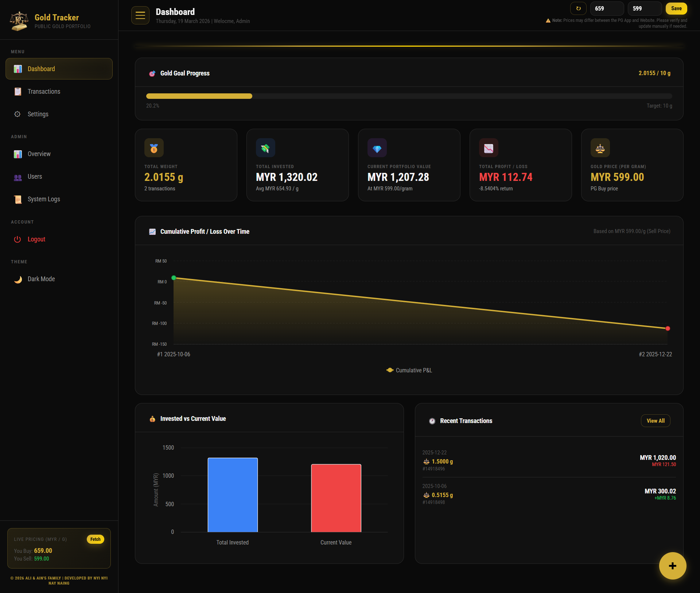Click the Gold Tracker logo icon
The image size is (700, 593).
tap(19, 21)
